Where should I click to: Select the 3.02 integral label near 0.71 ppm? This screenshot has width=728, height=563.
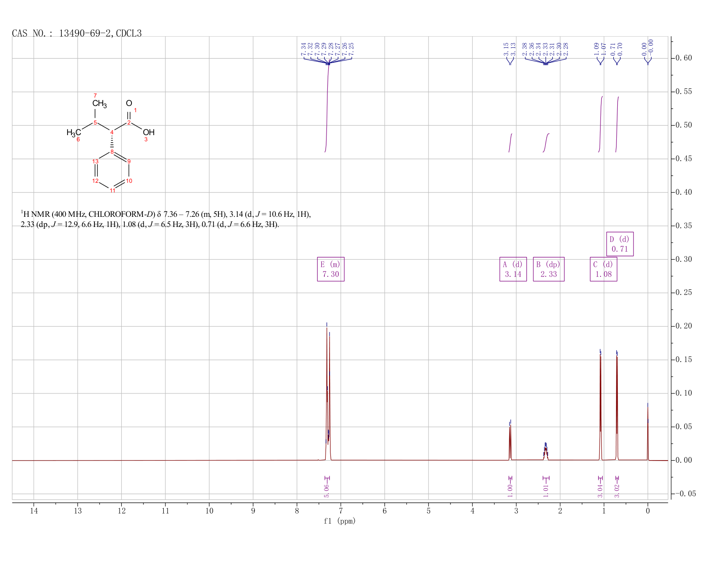617,491
